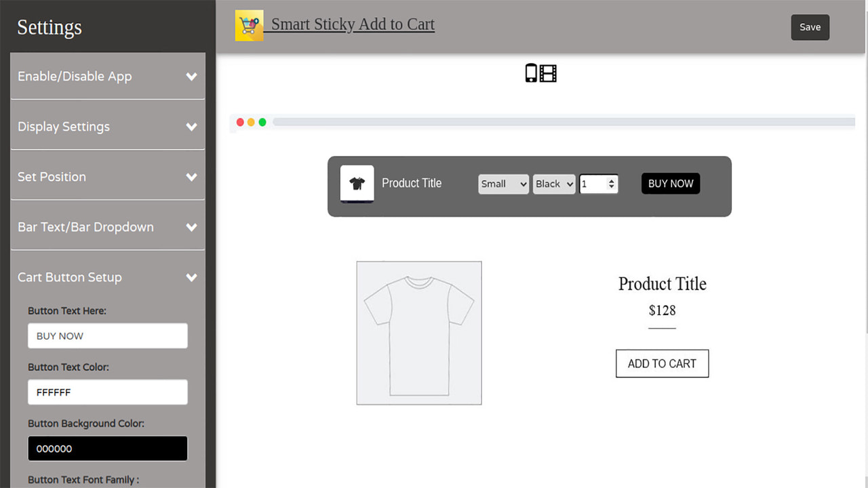Collapse the Cart Button Setup section
Screen dimensions: 868x488
click(107, 277)
